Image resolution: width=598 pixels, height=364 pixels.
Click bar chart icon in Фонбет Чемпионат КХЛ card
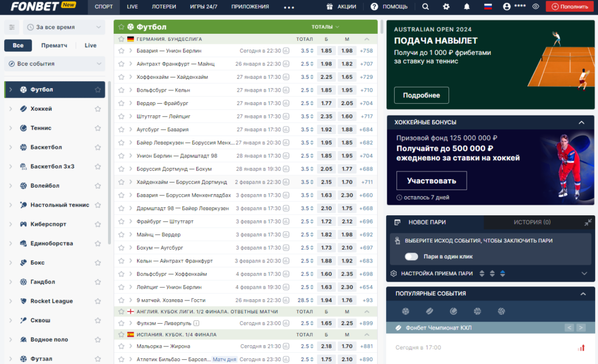coord(581,347)
